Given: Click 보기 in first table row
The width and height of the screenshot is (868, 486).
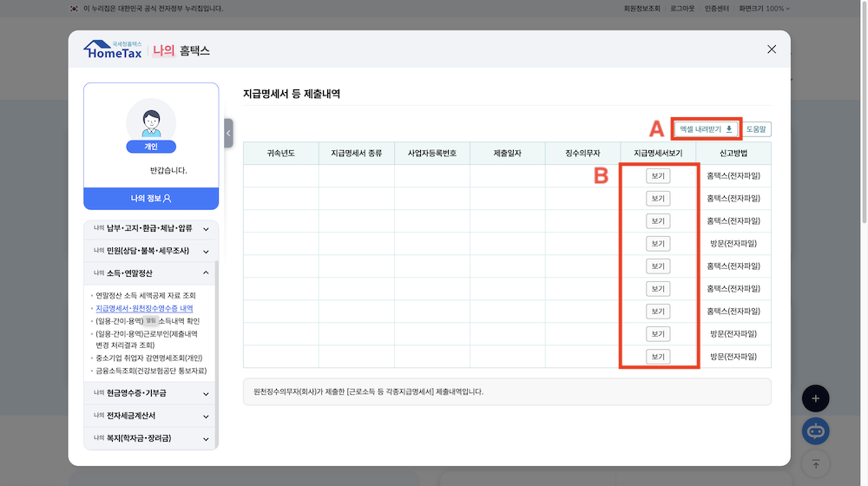Looking at the screenshot, I should [658, 176].
